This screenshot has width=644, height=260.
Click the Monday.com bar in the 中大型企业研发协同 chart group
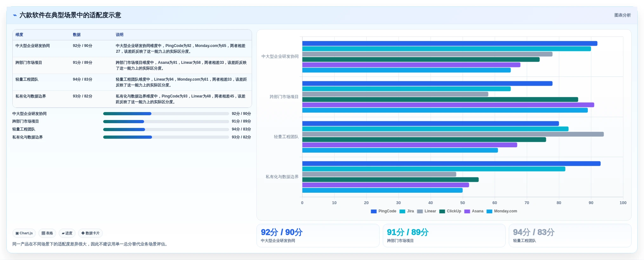coord(406,70)
